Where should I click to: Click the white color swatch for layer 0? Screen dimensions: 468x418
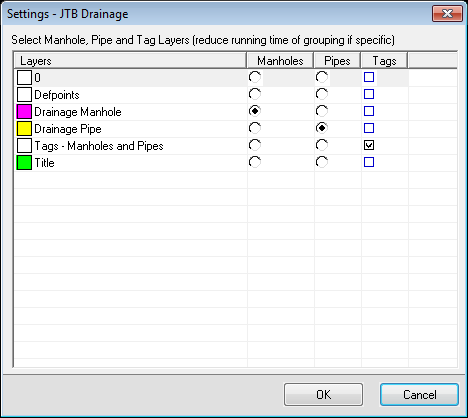(24, 78)
